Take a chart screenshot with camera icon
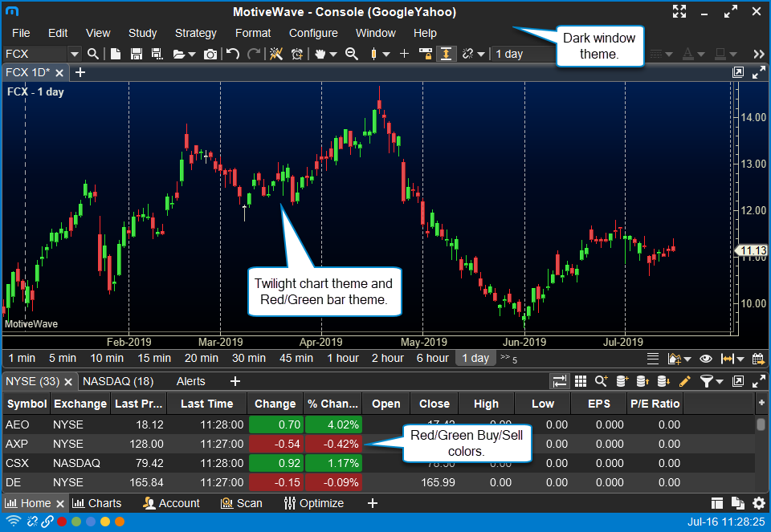This screenshot has width=771, height=532. 210,54
